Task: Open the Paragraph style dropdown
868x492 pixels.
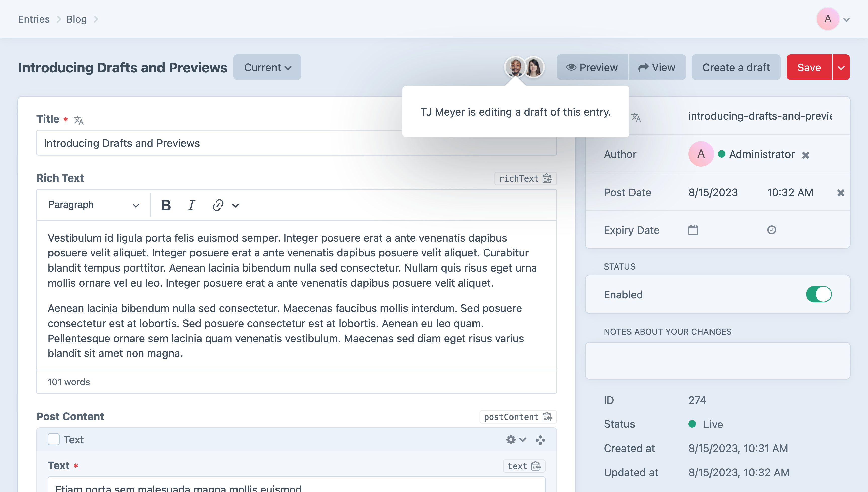Action: point(92,205)
